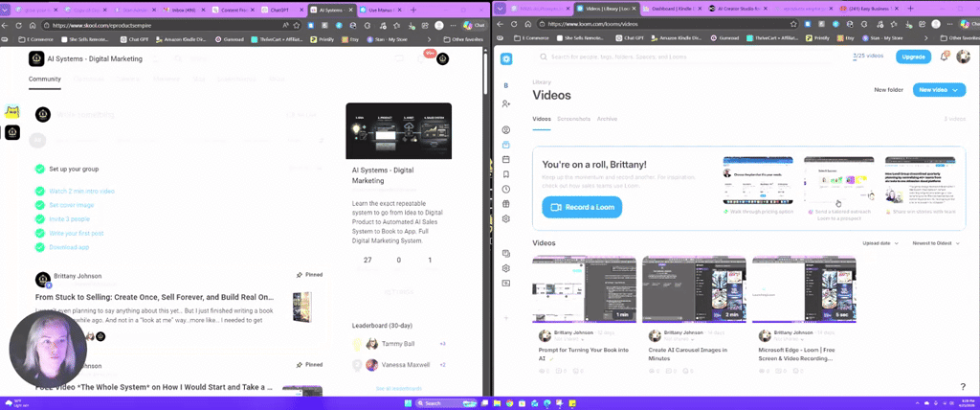Open Loom home logo icon
This screenshot has height=410, width=980.
tap(506, 58)
